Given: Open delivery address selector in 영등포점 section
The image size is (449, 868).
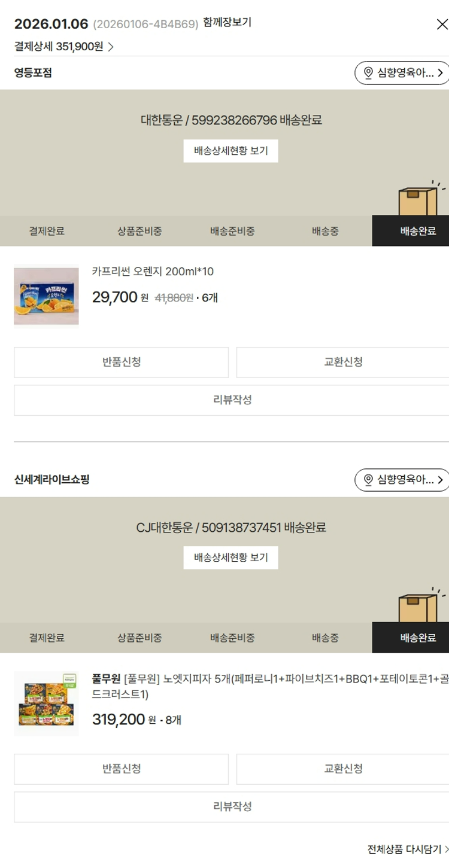Looking at the screenshot, I should 402,73.
